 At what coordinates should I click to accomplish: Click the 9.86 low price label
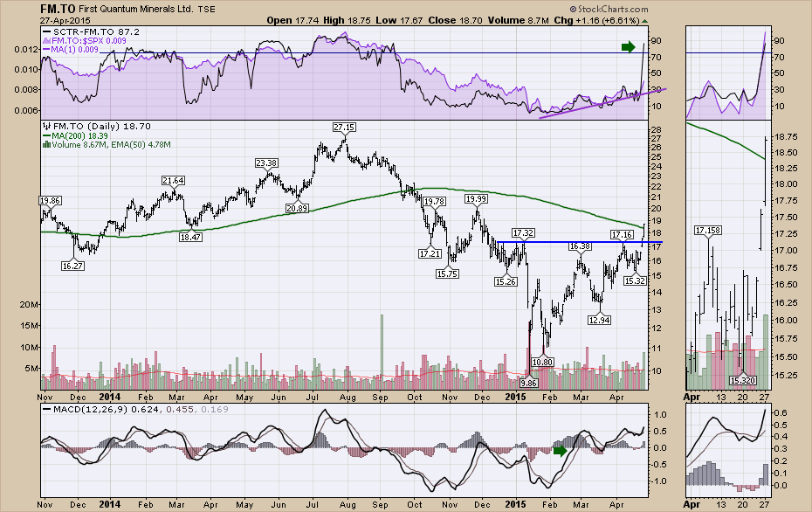(x=529, y=383)
